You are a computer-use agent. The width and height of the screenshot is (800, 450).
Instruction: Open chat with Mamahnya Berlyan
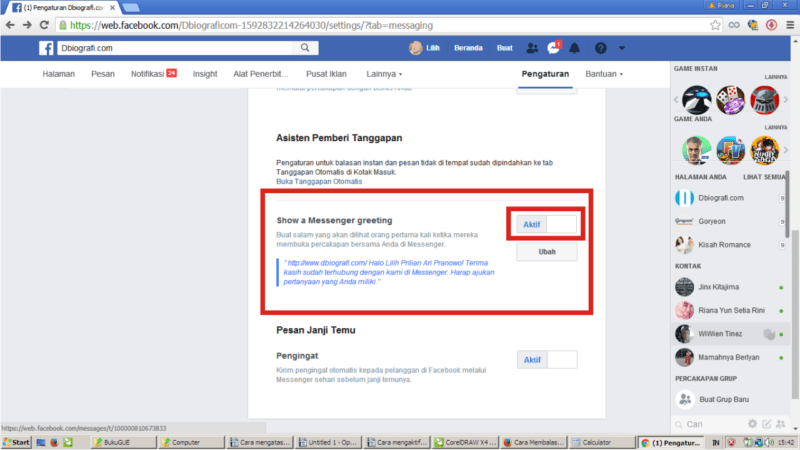click(x=730, y=357)
